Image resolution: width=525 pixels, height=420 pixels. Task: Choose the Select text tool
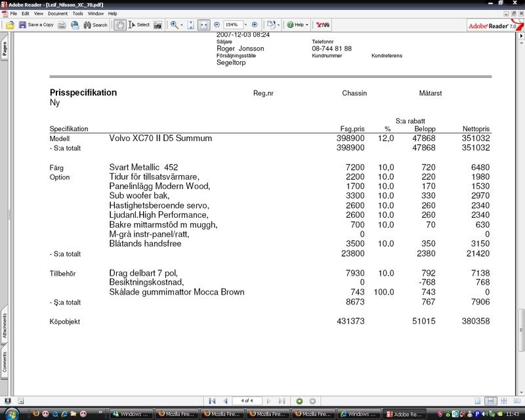point(139,25)
